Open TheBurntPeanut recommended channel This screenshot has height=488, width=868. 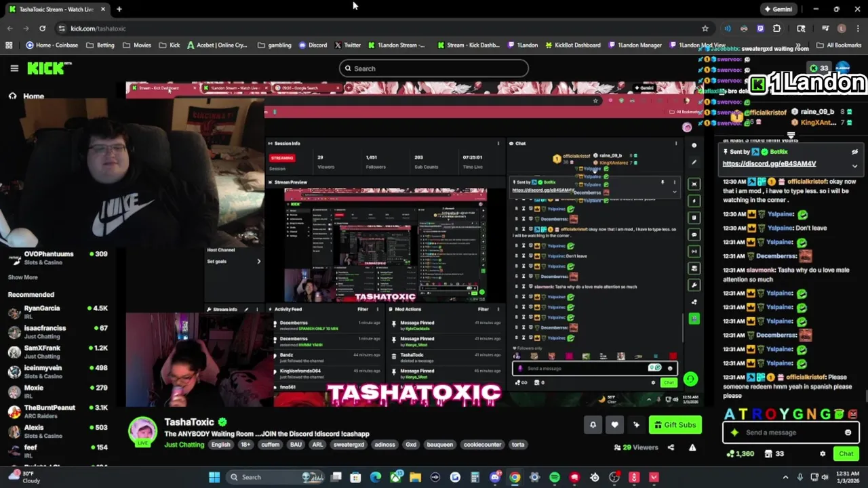pyautogui.click(x=58, y=411)
